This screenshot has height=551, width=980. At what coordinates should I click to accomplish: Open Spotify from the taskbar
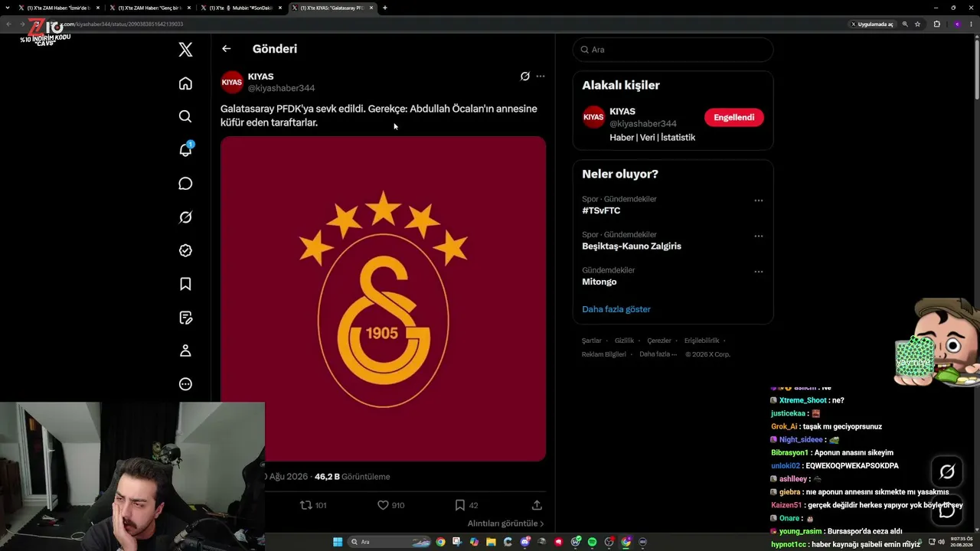click(x=592, y=542)
